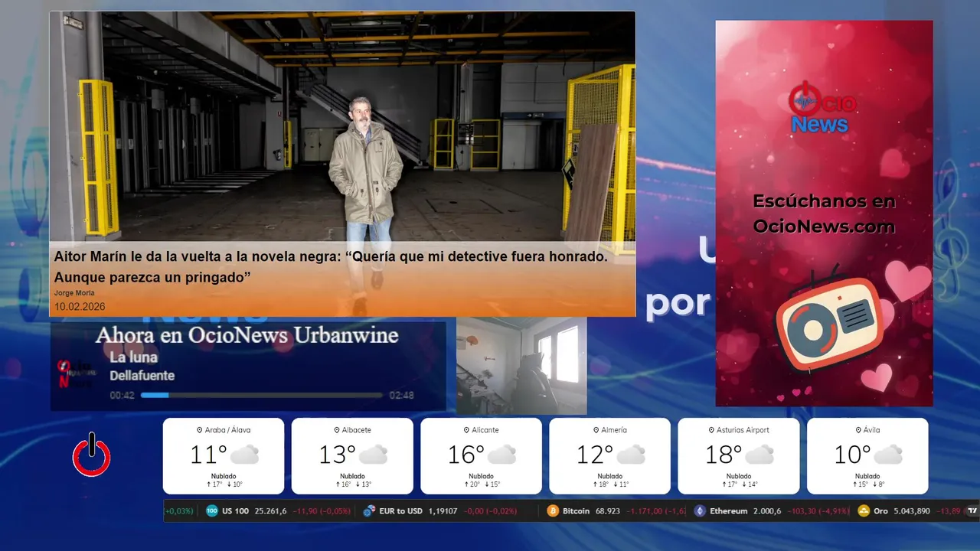Click the Araba / Álava location pin icon

[x=200, y=430]
